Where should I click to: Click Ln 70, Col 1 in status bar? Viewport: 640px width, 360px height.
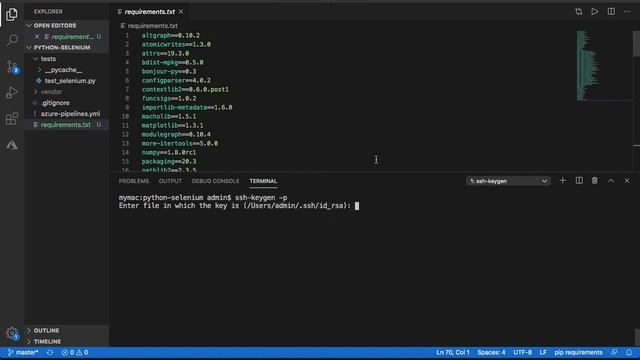click(x=453, y=352)
